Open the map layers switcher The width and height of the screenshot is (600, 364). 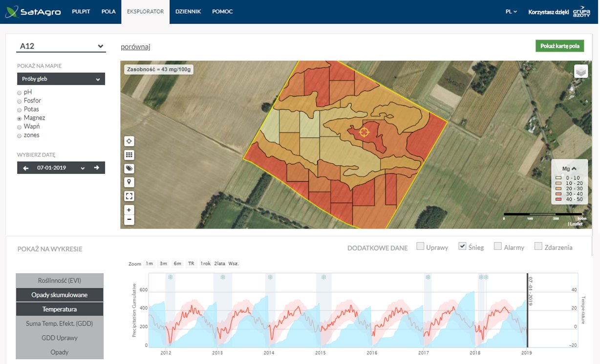point(580,71)
